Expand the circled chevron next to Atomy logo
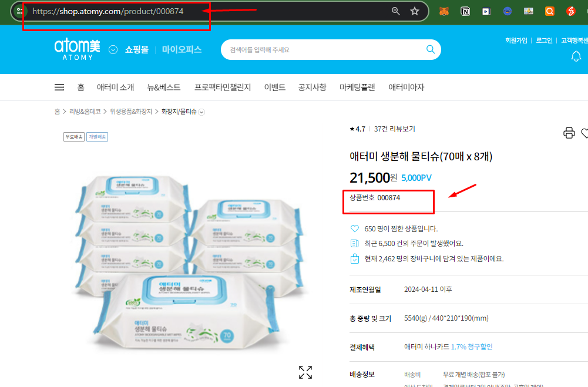 (113, 49)
